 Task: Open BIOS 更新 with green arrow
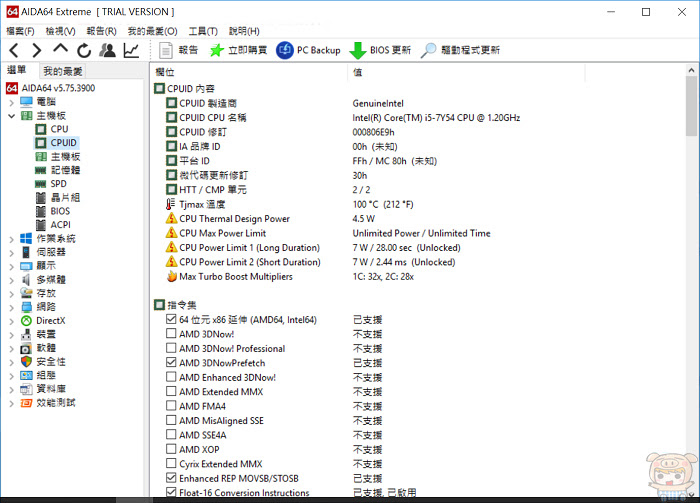(x=380, y=50)
